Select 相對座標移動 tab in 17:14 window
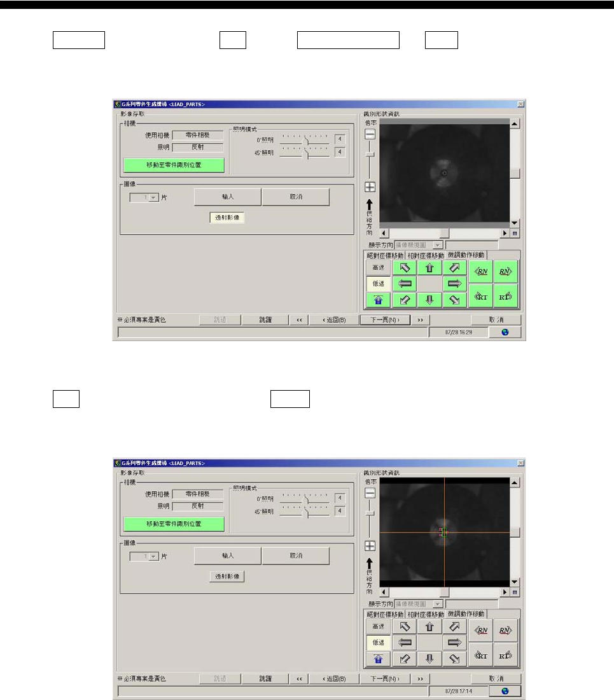Image resolution: width=614 pixels, height=700 pixels. click(426, 614)
